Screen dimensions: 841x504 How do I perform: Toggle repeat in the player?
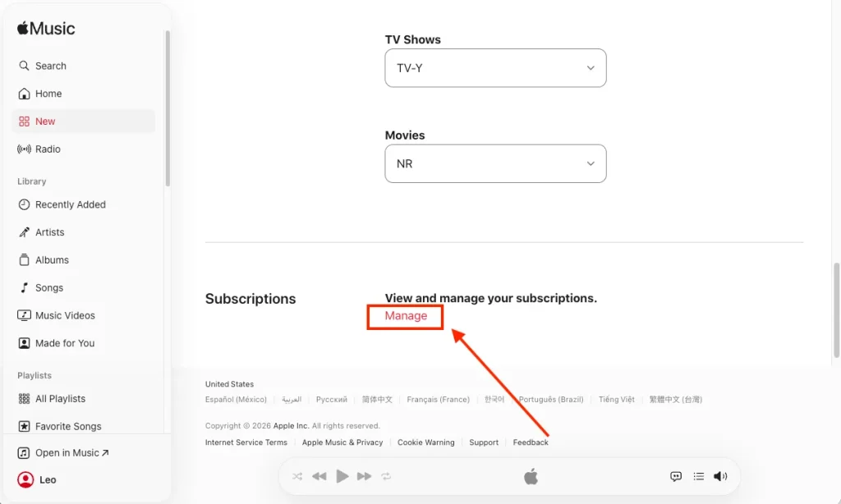coord(386,476)
